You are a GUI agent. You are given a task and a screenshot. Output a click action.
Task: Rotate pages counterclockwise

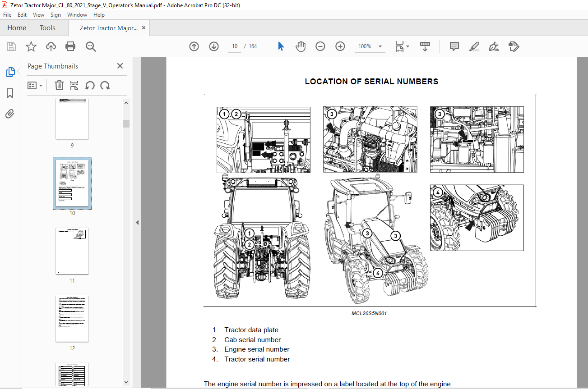coord(90,85)
